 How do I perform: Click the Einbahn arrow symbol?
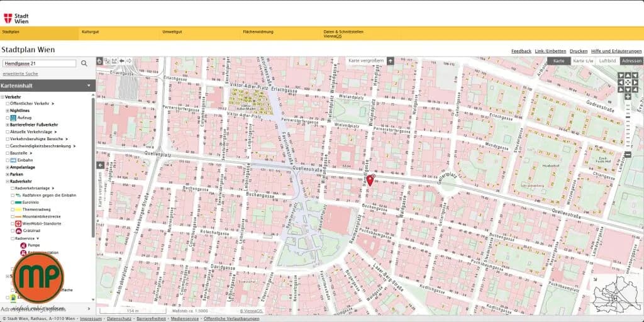pyautogui.click(x=13, y=160)
